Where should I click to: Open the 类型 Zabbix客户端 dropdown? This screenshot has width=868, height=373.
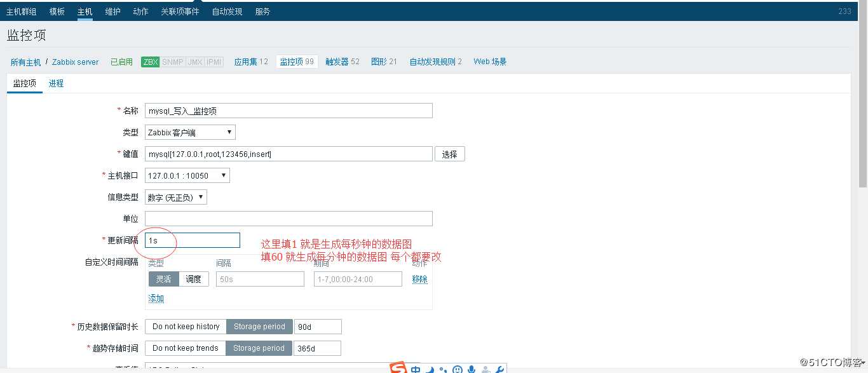tap(190, 132)
